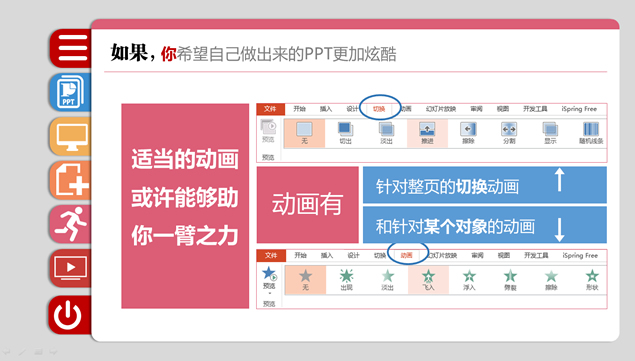635x361 pixels.
Task: Select the 无 gray star animation
Action: [x=305, y=280]
